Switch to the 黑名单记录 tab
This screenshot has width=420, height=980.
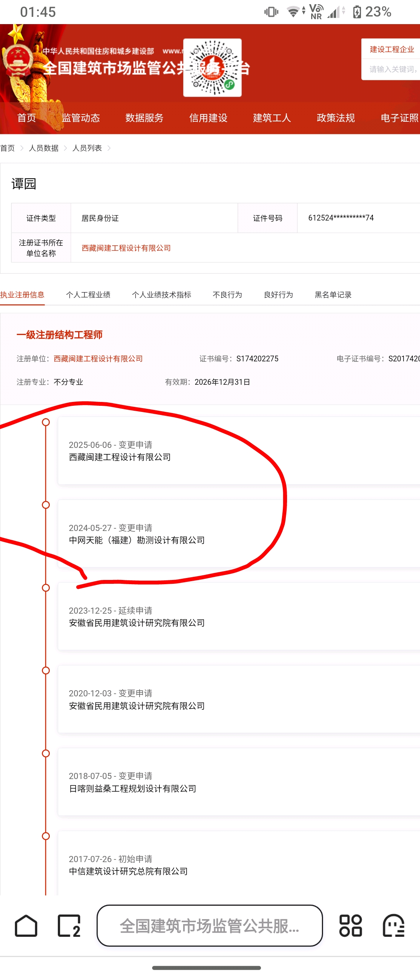pos(333,295)
